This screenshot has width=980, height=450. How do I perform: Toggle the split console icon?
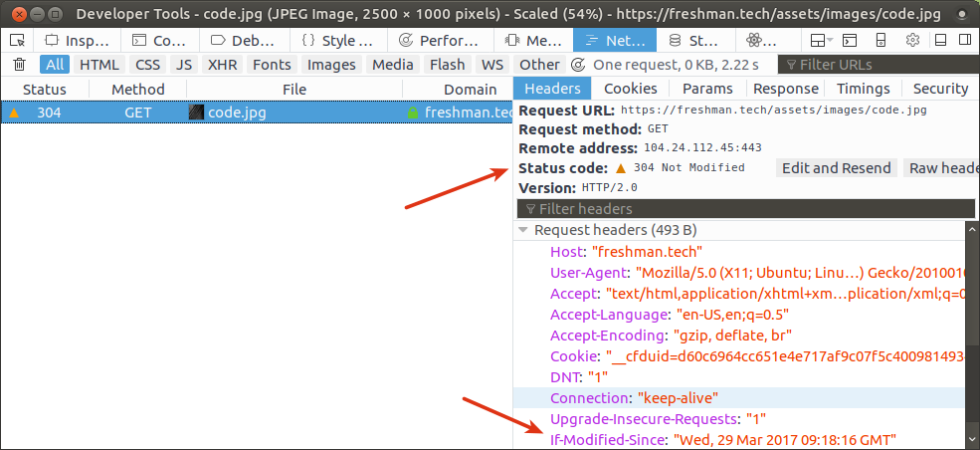849,41
